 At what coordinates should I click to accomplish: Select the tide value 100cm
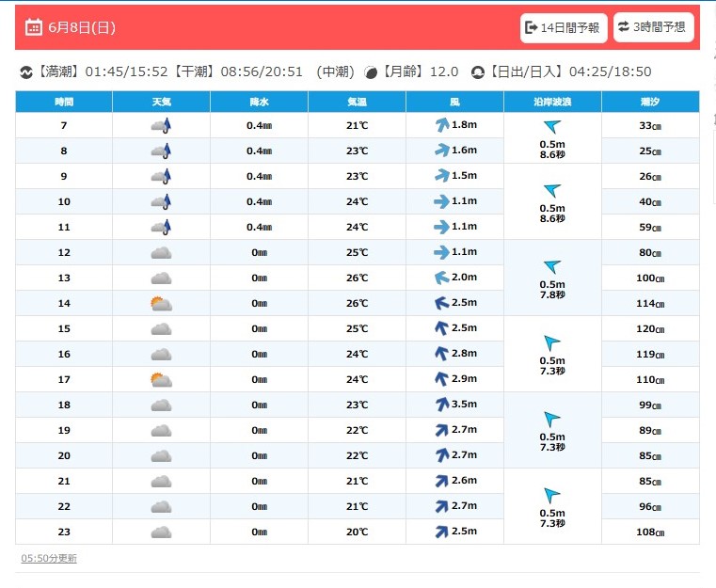click(650, 278)
